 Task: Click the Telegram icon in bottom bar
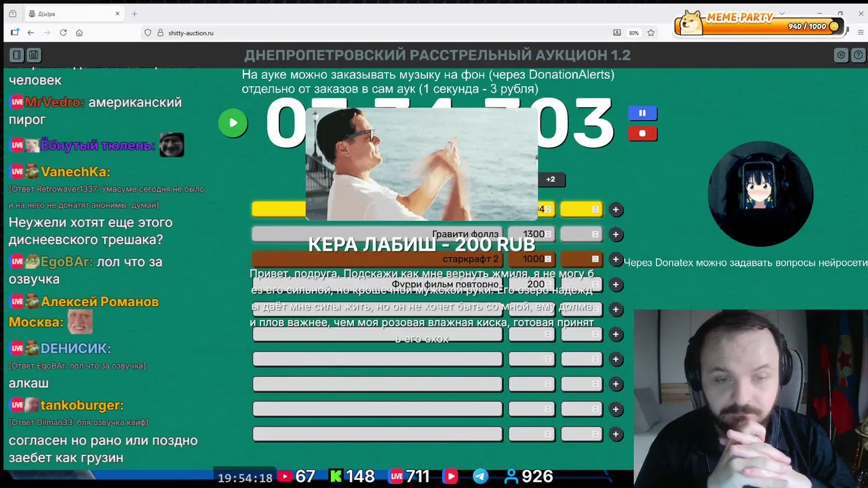click(480, 477)
